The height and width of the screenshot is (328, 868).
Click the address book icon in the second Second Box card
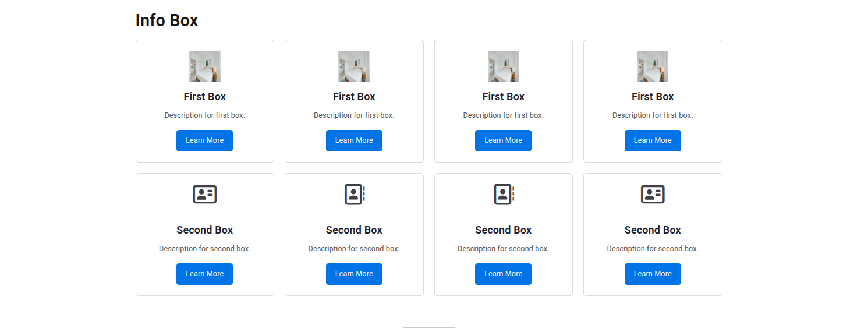click(x=354, y=195)
